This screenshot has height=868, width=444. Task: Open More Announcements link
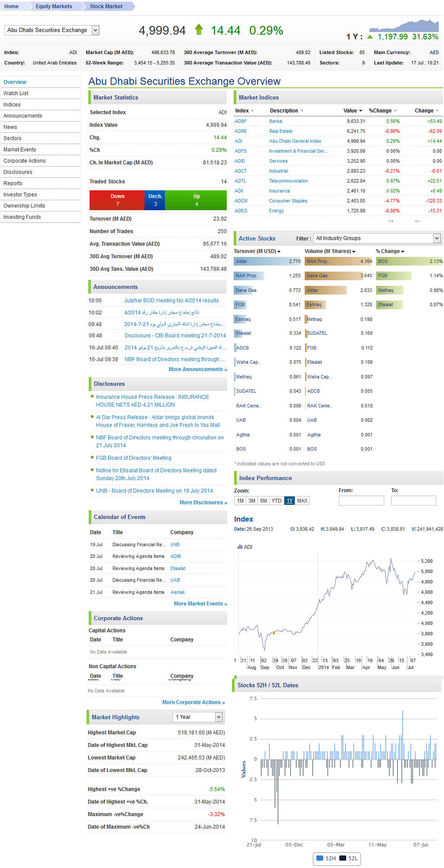click(198, 369)
